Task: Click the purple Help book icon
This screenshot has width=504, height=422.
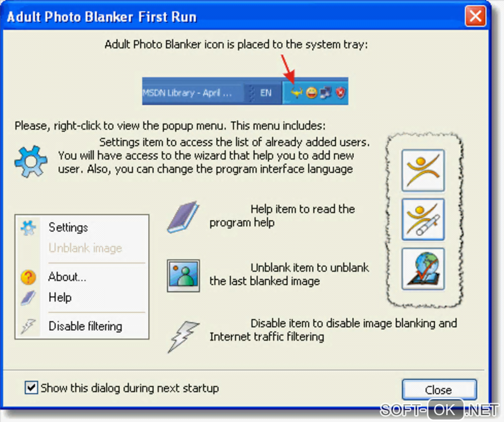Action: point(183,217)
